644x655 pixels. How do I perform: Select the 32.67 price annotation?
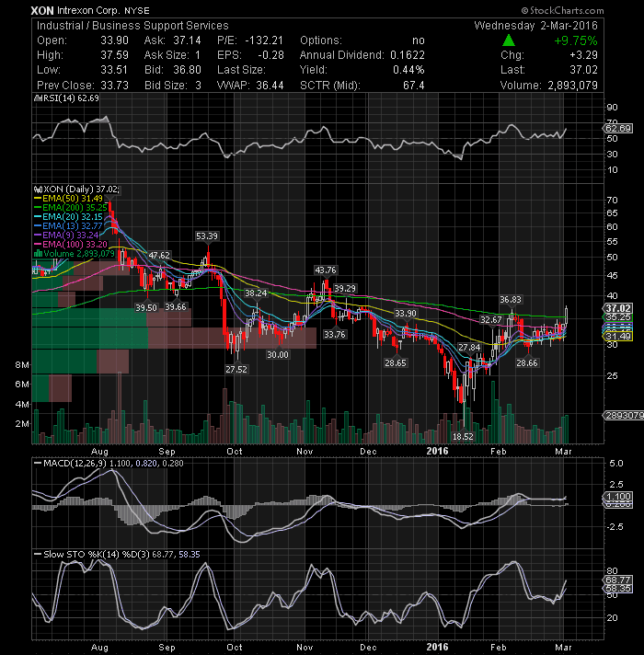click(x=490, y=319)
